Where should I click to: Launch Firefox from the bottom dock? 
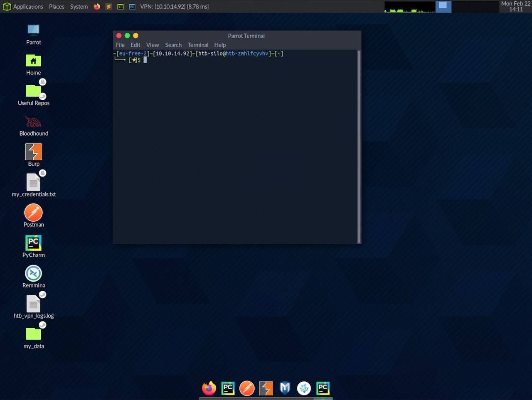pyautogui.click(x=209, y=388)
